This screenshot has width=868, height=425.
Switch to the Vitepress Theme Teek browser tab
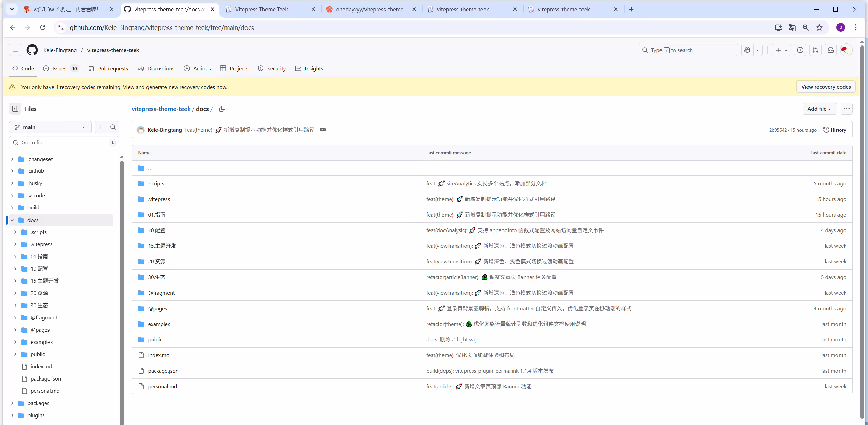pyautogui.click(x=270, y=9)
